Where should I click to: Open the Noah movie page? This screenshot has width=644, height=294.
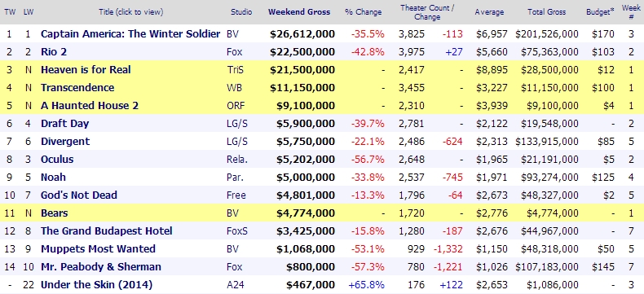[x=53, y=178]
